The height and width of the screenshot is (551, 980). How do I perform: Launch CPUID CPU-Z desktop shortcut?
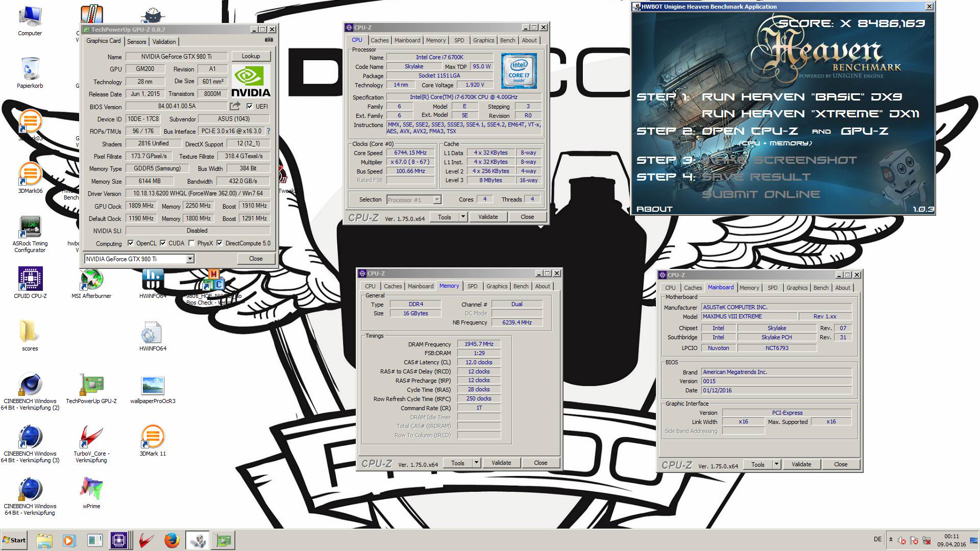tap(30, 282)
